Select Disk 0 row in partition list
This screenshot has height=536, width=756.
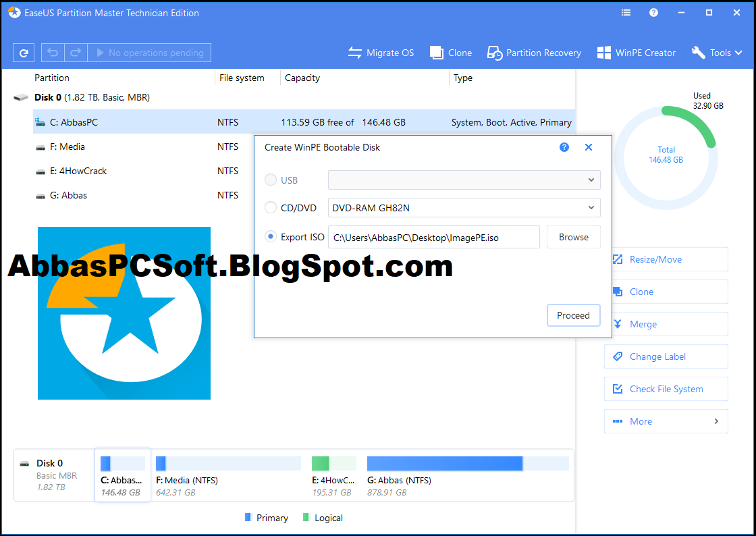pyautogui.click(x=92, y=97)
